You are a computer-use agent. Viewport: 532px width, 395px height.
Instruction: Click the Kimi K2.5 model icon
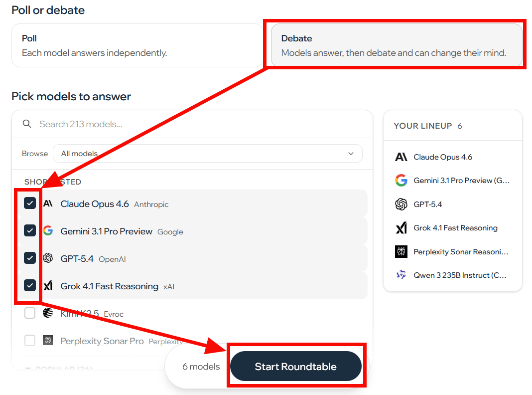(48, 313)
